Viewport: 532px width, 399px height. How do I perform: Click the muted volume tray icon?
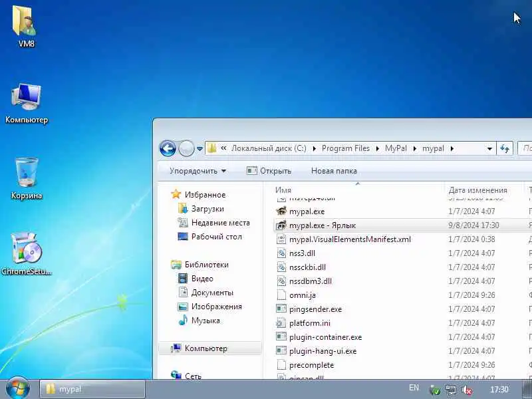pyautogui.click(x=467, y=390)
